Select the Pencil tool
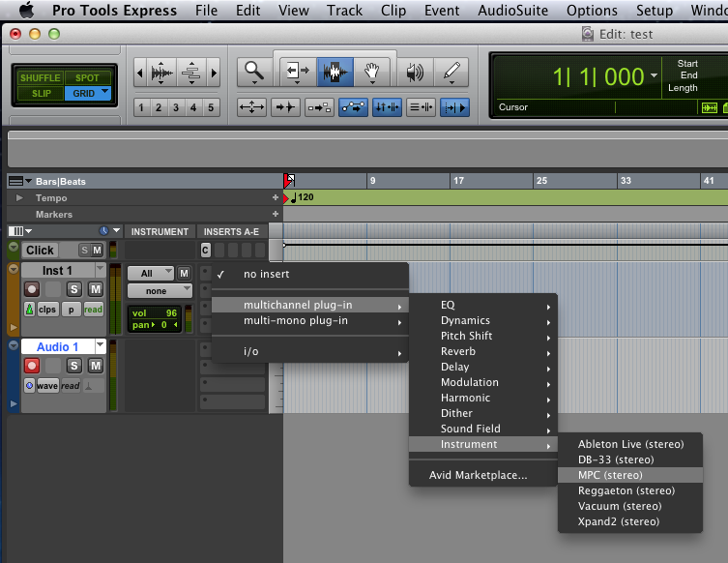The width and height of the screenshot is (728, 563). click(x=452, y=72)
